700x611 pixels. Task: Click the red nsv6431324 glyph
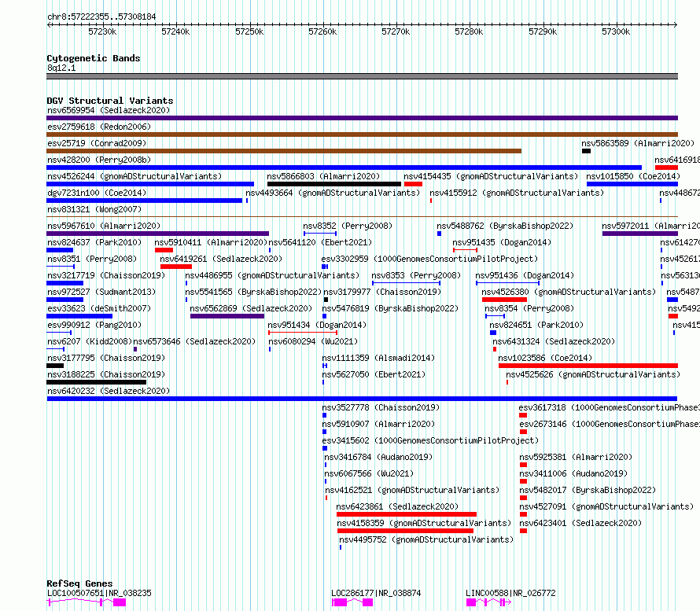pos(495,349)
